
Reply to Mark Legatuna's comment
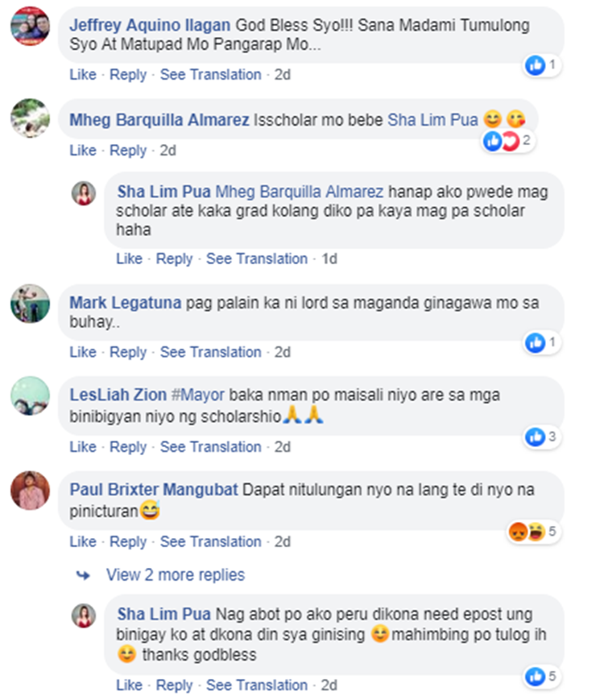pyautogui.click(x=128, y=352)
